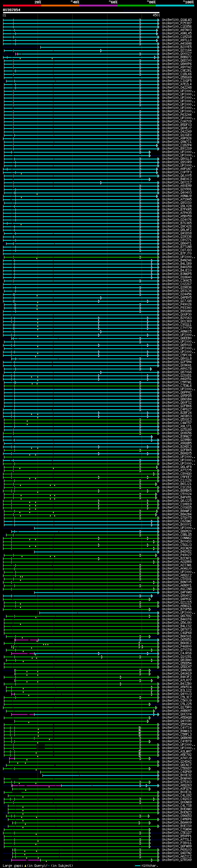
Task: Select UniRef100_Q39336 label
Action: point(177,236)
